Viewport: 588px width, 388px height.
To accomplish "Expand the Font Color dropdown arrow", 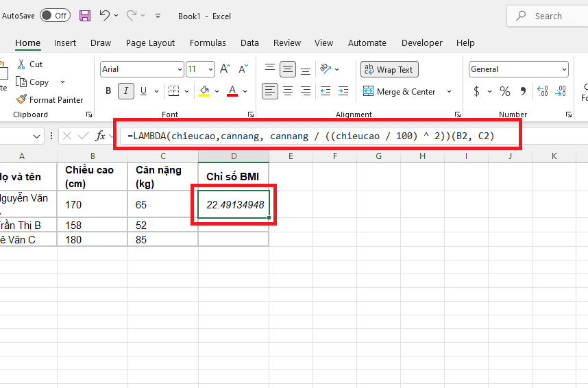I will [x=245, y=91].
